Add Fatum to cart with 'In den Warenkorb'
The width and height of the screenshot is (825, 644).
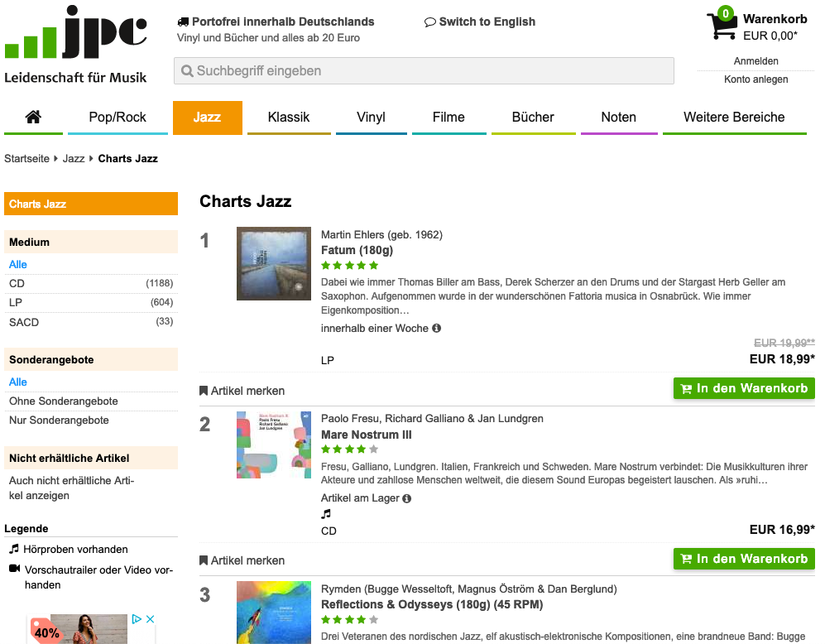pos(744,388)
